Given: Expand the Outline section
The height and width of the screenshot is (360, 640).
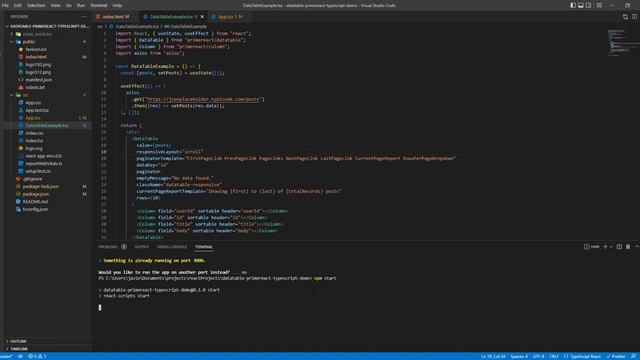Looking at the screenshot, I should click(x=18, y=341).
